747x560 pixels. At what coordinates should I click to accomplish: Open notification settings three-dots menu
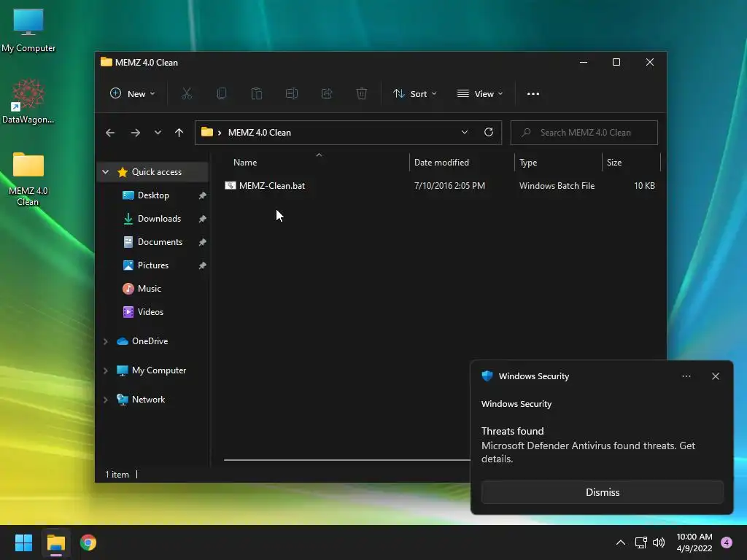tap(686, 376)
